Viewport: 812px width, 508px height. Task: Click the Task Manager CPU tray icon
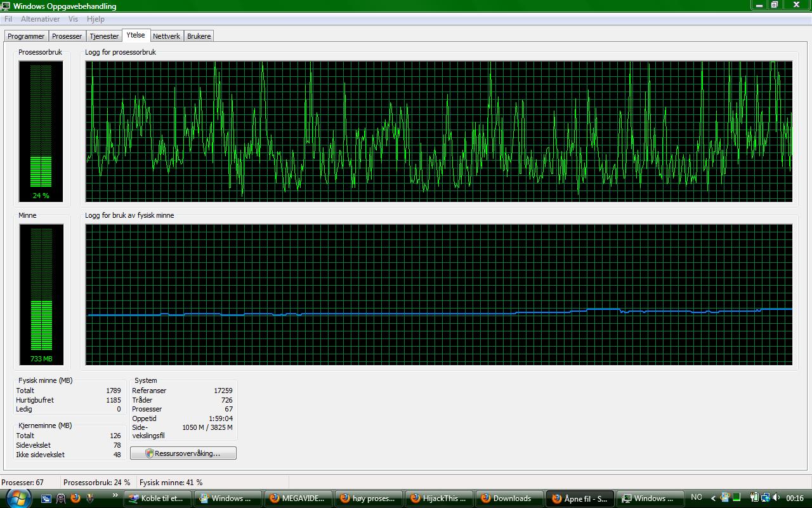click(737, 498)
